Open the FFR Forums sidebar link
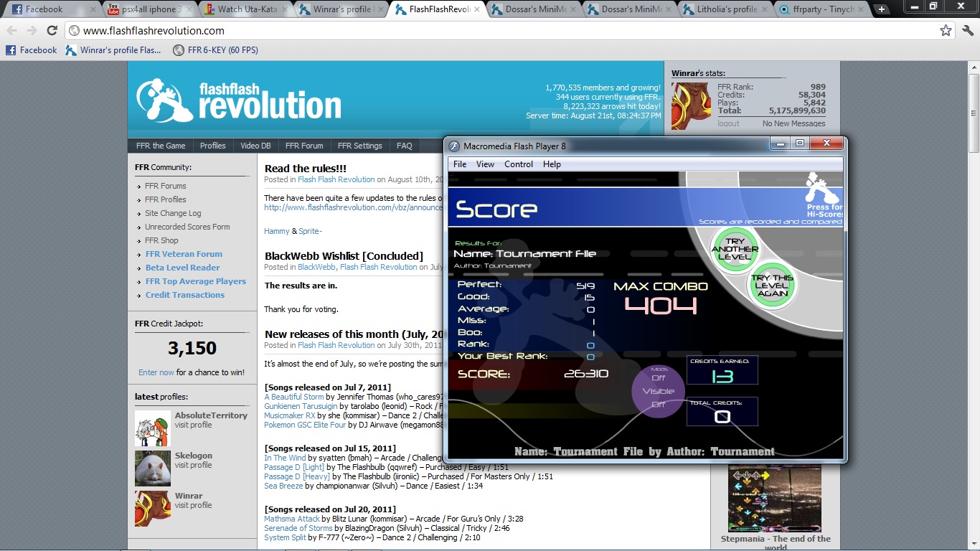Viewport: 980px width, 551px height. (x=165, y=186)
